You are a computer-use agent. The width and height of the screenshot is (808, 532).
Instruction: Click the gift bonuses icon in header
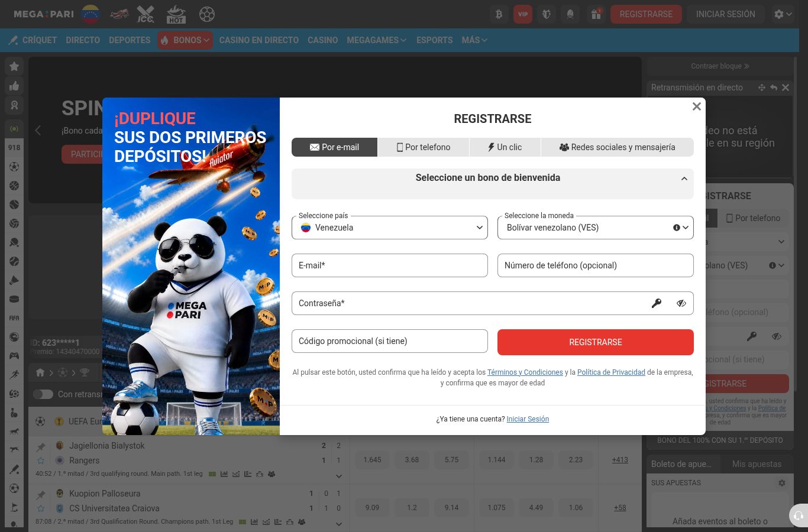(x=596, y=14)
